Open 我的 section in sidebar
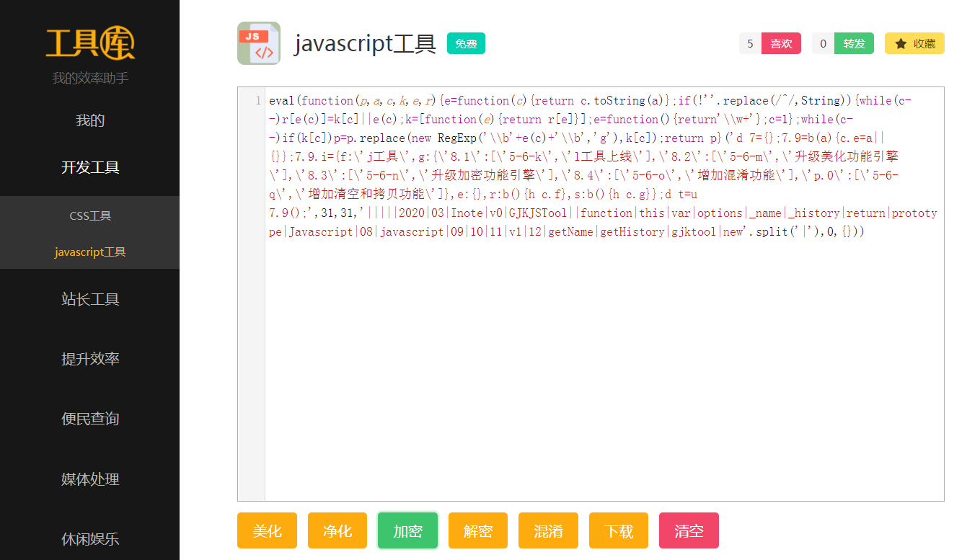 (90, 120)
